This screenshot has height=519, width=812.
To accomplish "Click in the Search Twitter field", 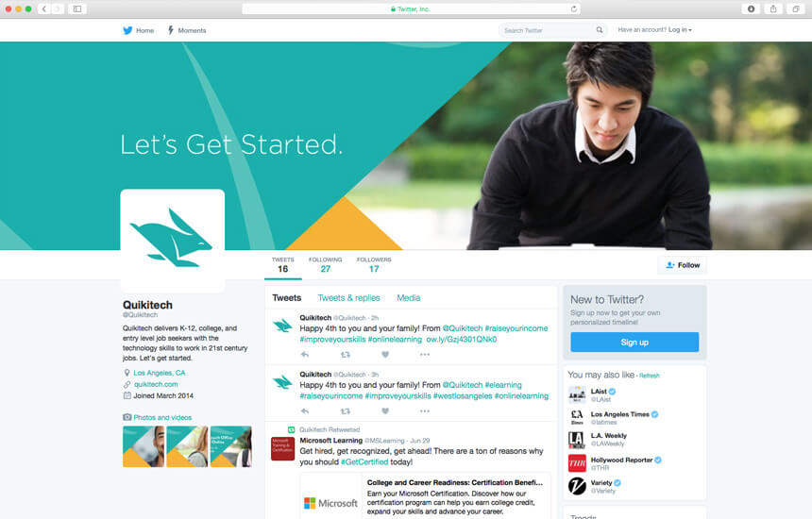I will pyautogui.click(x=548, y=30).
